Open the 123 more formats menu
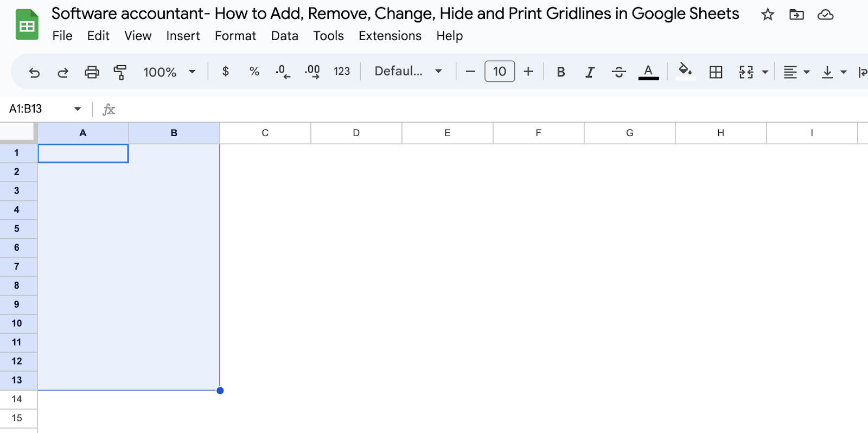Screen dimensions: 868x433 [342, 71]
